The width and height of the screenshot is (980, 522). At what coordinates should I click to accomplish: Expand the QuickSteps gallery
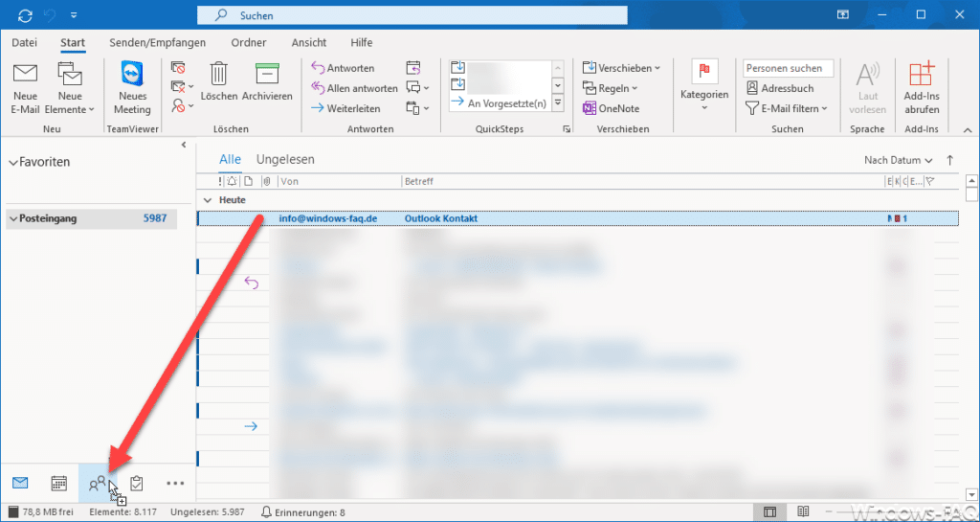coord(558,102)
